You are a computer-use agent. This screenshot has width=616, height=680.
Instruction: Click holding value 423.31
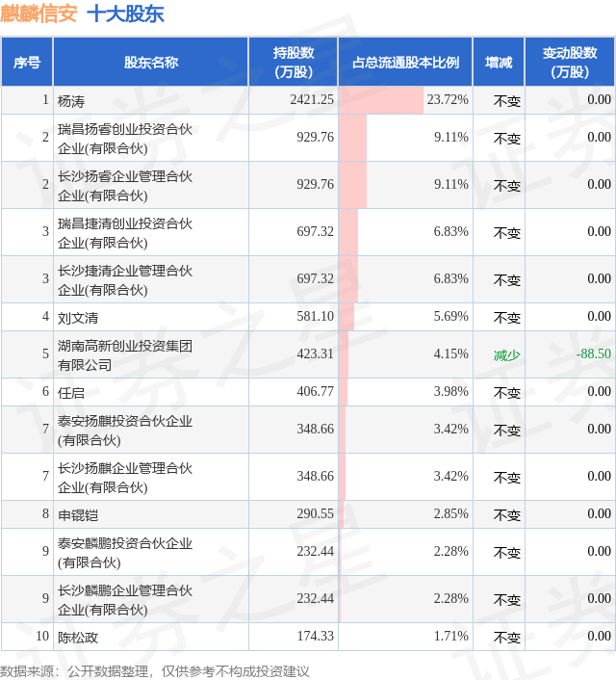315,353
